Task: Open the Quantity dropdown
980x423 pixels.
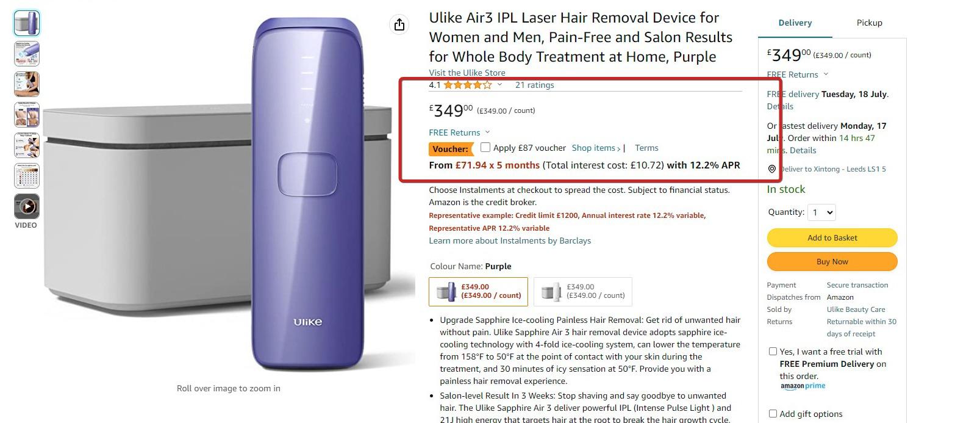Action: click(821, 212)
